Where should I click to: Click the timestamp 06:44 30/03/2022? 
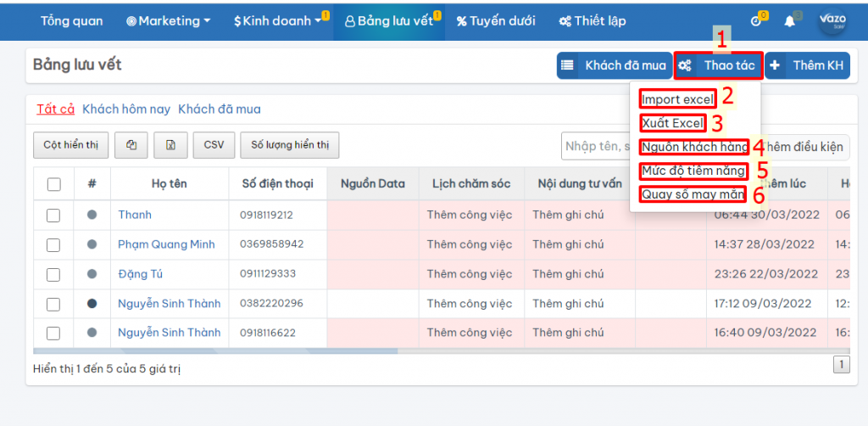coord(767,215)
